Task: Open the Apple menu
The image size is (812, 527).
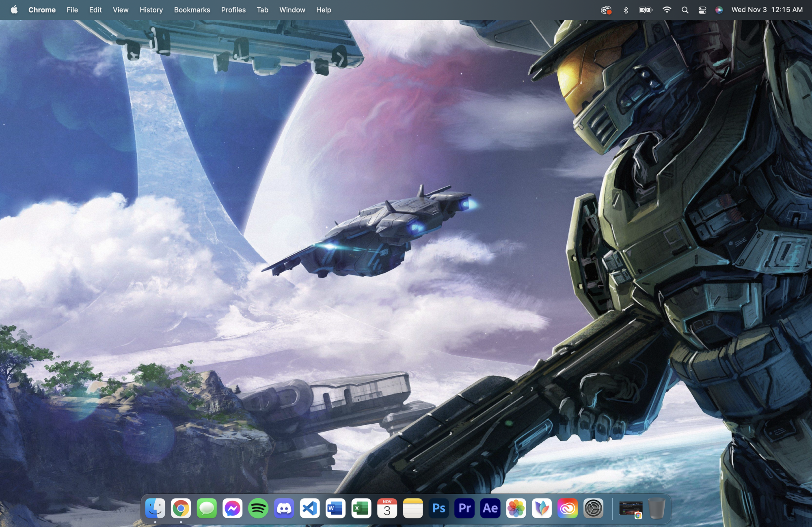Action: [14, 10]
